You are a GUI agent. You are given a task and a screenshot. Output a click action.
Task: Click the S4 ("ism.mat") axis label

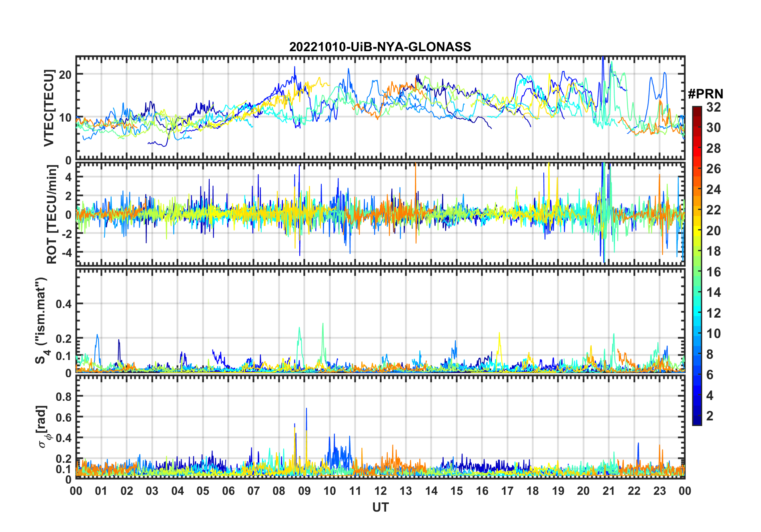[41, 321]
